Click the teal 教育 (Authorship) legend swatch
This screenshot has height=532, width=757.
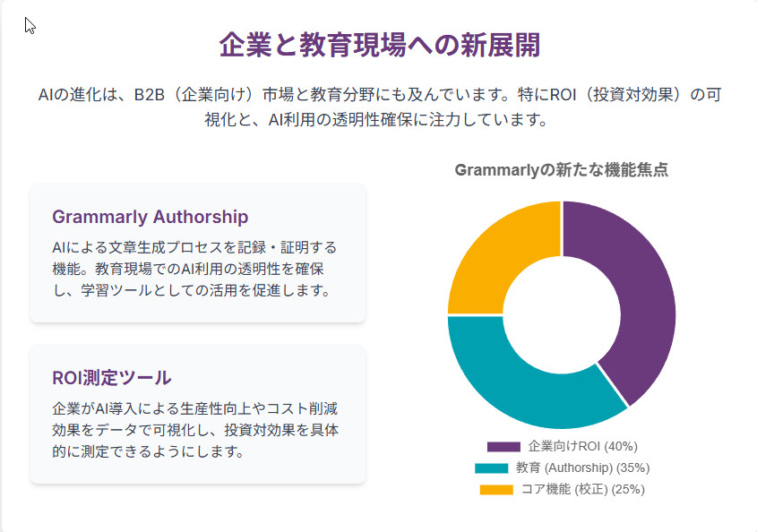(491, 468)
